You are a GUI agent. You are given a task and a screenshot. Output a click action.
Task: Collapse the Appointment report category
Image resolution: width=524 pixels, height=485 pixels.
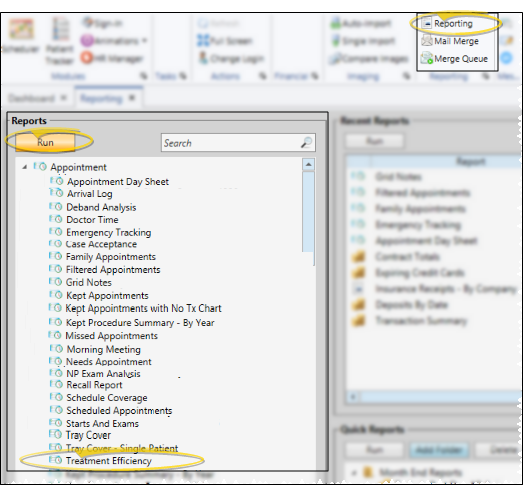click(24, 167)
